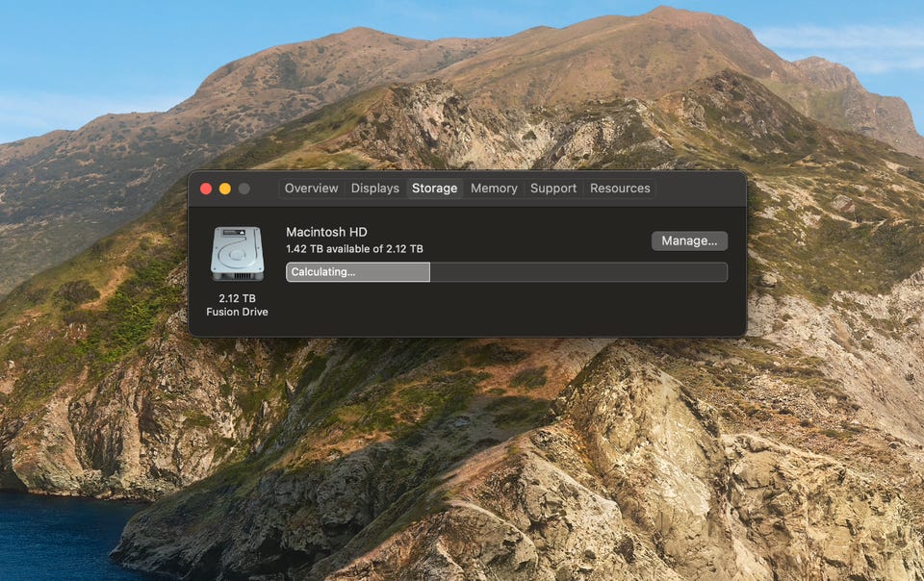The height and width of the screenshot is (581, 924).
Task: Select the Storage tab
Action: [434, 189]
